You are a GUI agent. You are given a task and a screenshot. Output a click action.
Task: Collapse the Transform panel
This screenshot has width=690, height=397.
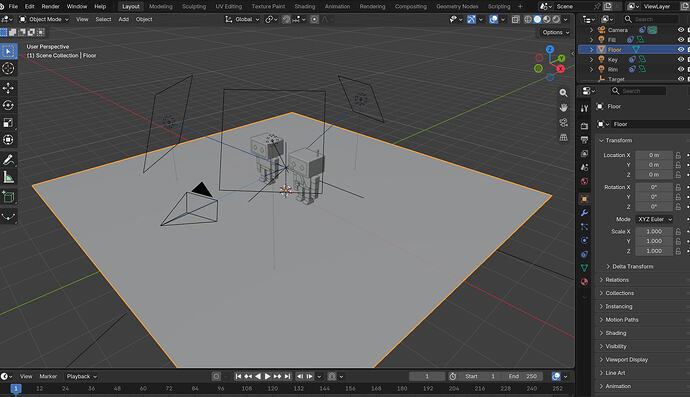click(618, 140)
